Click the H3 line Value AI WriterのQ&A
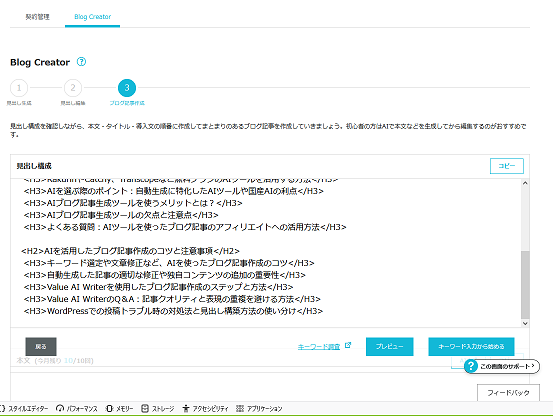 [x=172, y=299]
